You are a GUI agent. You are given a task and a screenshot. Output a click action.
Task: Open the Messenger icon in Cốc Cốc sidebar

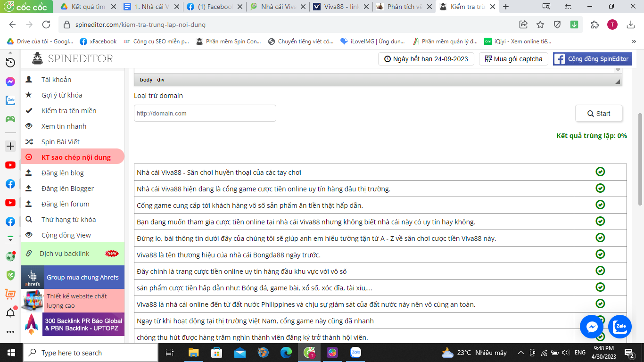point(10,82)
